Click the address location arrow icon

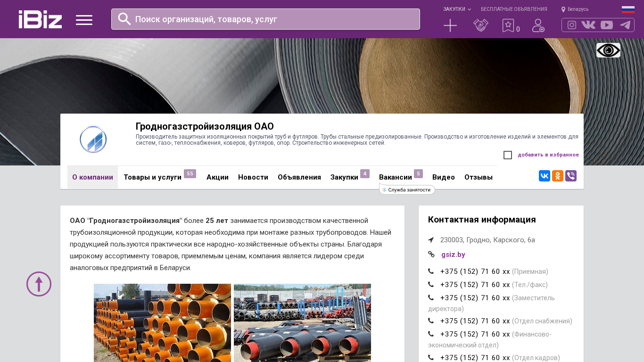pyautogui.click(x=431, y=240)
